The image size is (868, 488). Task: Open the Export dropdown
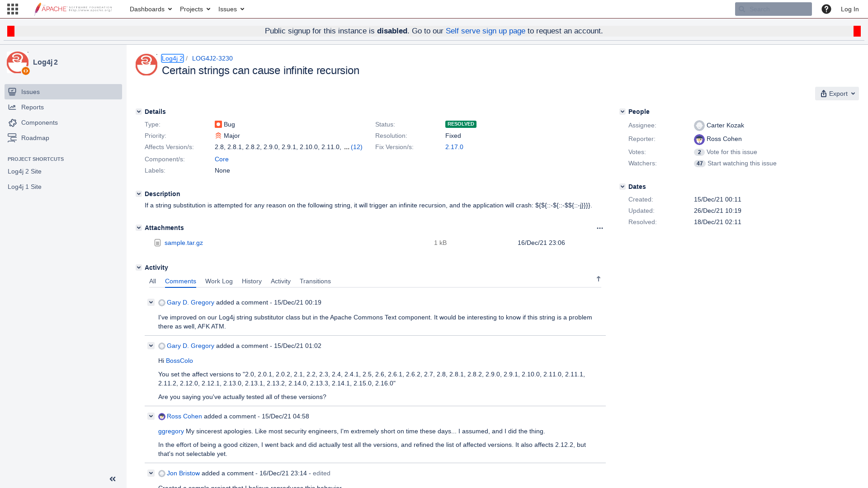pos(837,94)
